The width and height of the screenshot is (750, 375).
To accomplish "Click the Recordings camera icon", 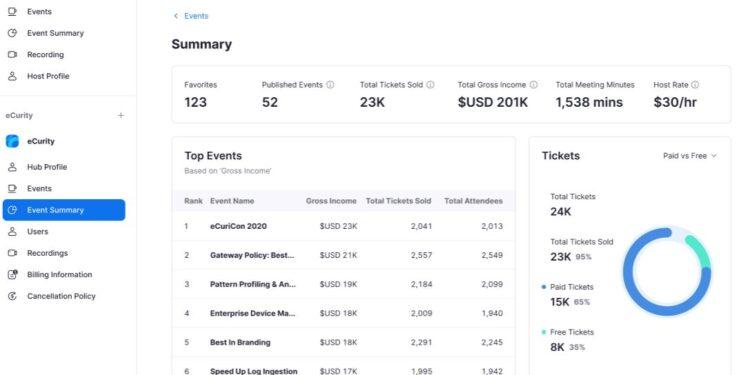I will click(12, 253).
